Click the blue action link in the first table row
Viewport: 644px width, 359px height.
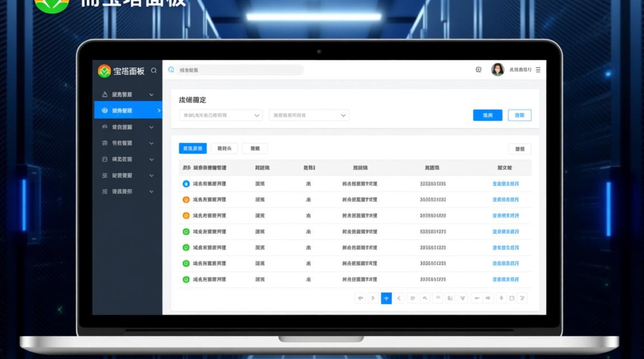tap(506, 184)
